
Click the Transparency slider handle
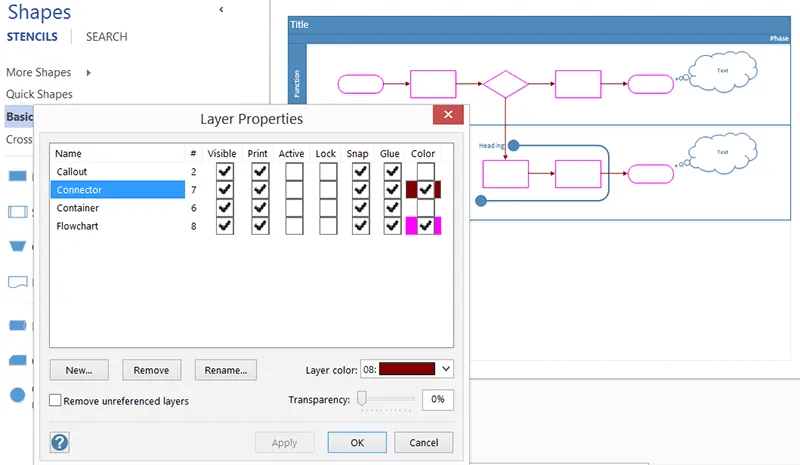click(362, 398)
